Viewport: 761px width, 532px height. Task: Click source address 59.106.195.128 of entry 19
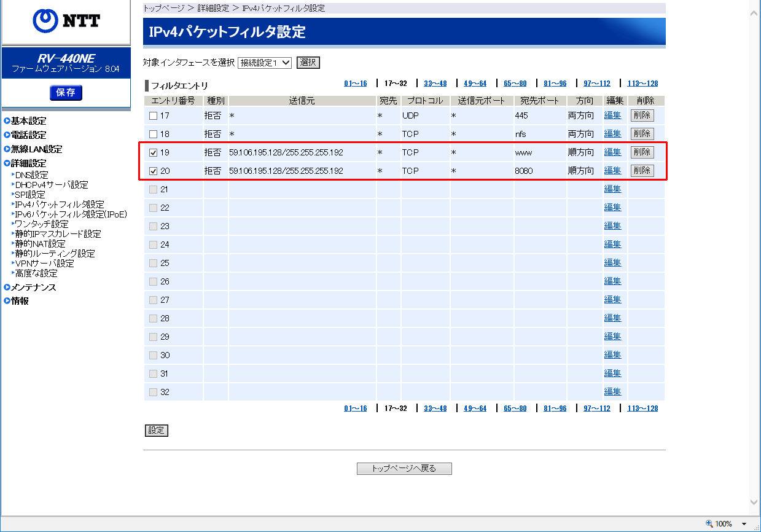click(x=286, y=152)
